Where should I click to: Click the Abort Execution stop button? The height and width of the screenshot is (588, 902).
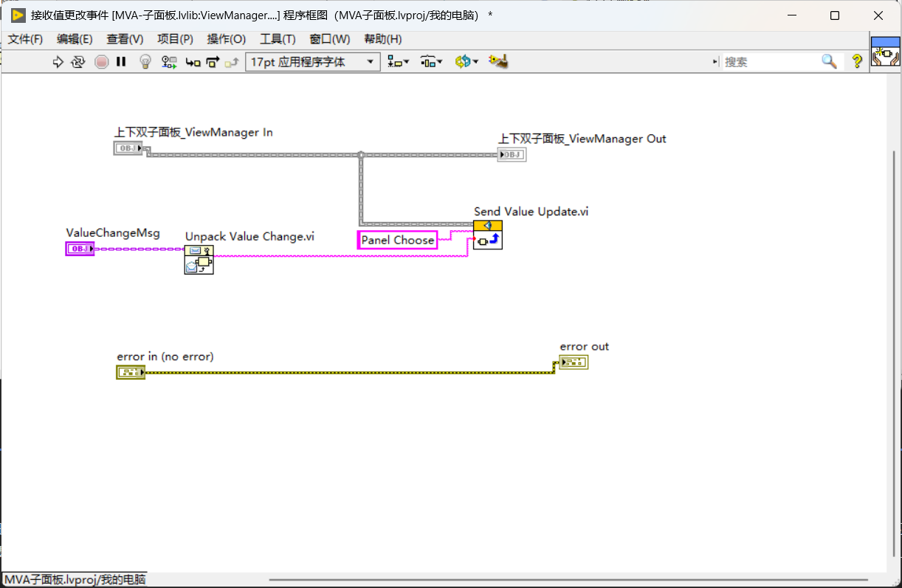coord(101,62)
